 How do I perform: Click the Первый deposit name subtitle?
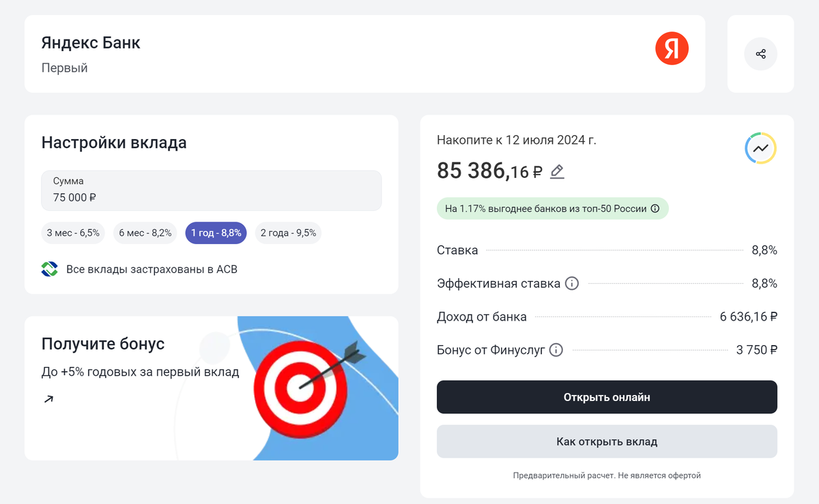(x=65, y=68)
